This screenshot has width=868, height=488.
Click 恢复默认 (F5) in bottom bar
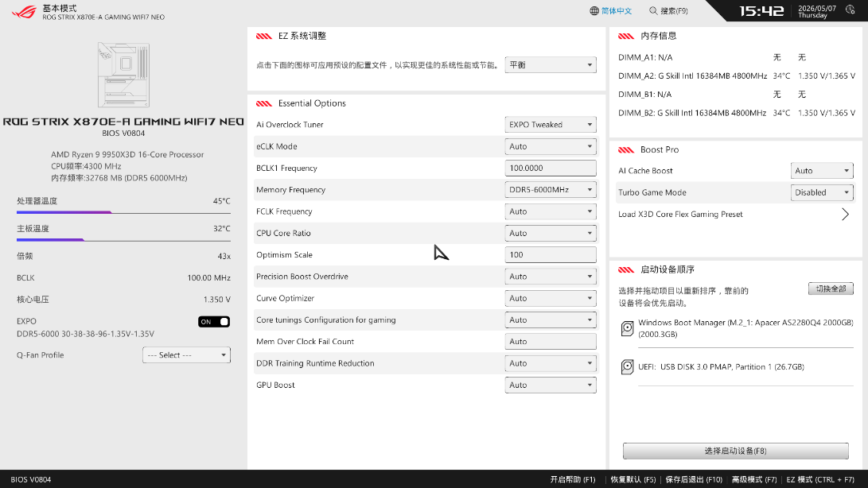point(633,480)
